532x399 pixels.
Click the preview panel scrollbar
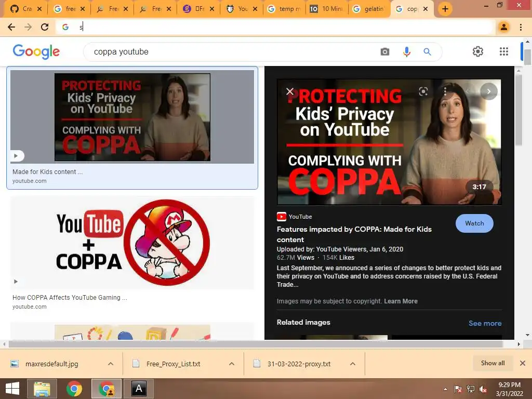click(519, 110)
